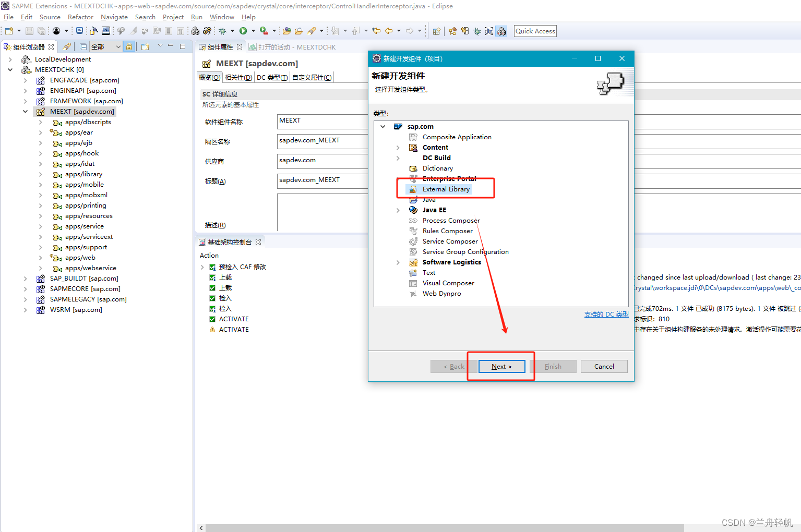Select Dictionary component type
Screen dimensions: 801x532
(x=437, y=168)
